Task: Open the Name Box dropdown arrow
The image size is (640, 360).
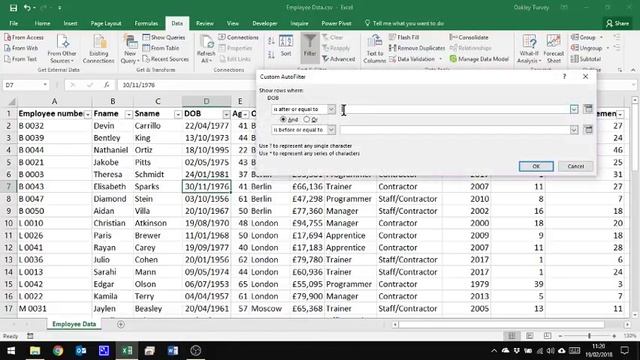Action: 45,85
